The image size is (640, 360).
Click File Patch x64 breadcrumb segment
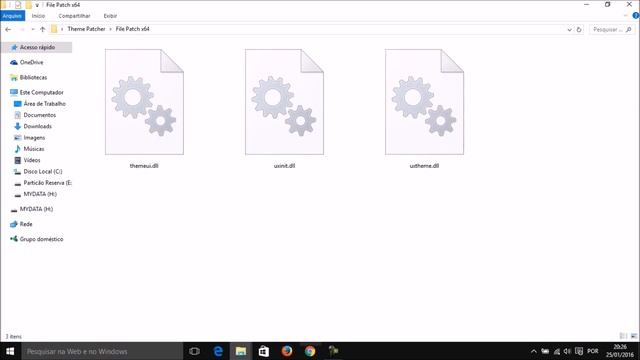point(133,29)
